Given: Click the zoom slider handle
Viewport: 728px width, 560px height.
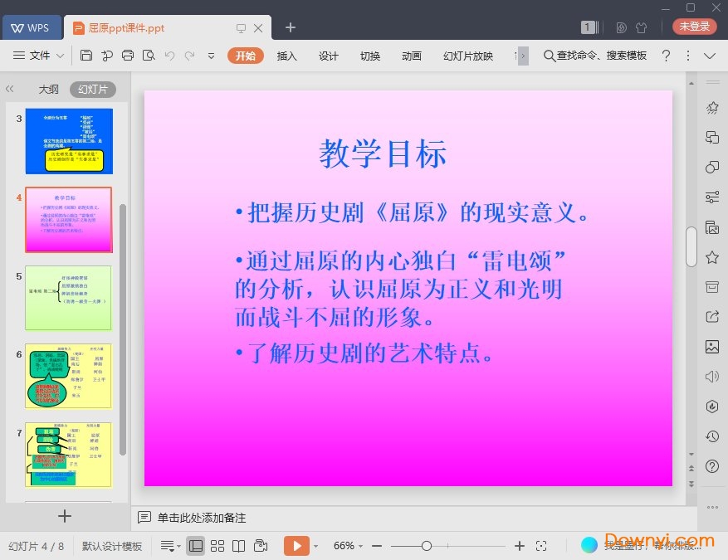Looking at the screenshot, I should coord(427,546).
